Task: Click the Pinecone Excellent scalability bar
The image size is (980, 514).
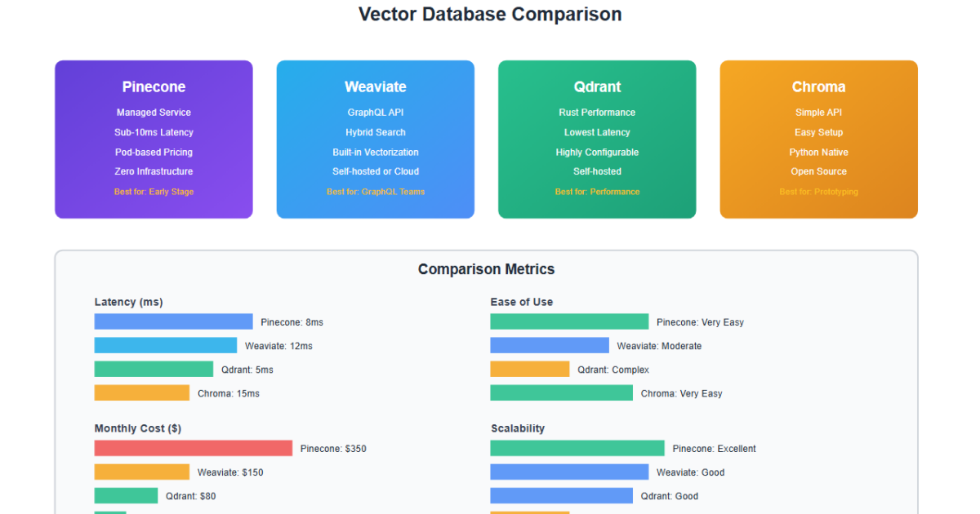Action: (x=577, y=448)
